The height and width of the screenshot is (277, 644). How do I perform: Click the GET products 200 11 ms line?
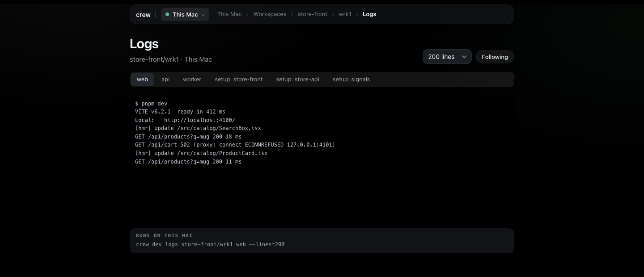[188, 162]
